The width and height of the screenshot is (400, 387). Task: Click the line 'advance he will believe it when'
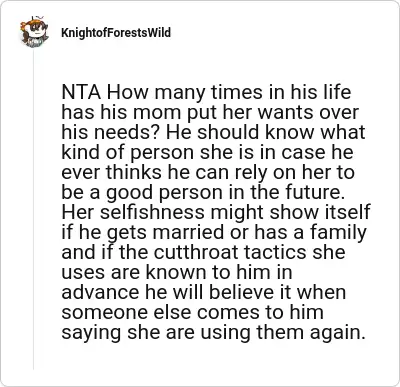coord(204,292)
